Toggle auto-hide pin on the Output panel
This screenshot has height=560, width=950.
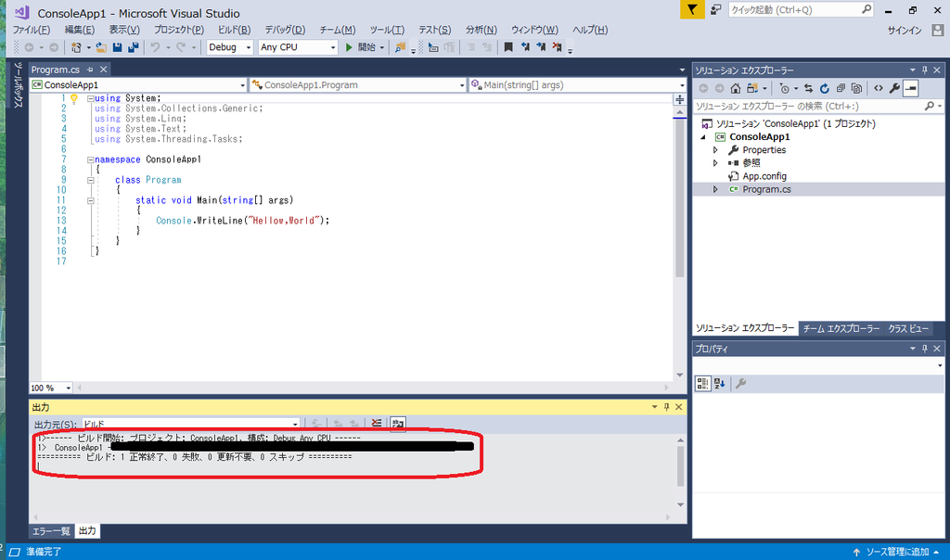[x=666, y=407]
